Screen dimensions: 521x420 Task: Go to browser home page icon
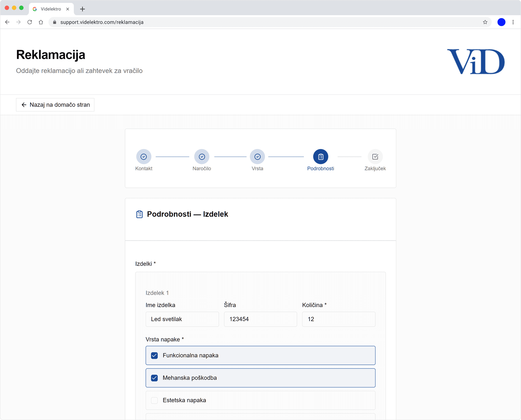(41, 22)
